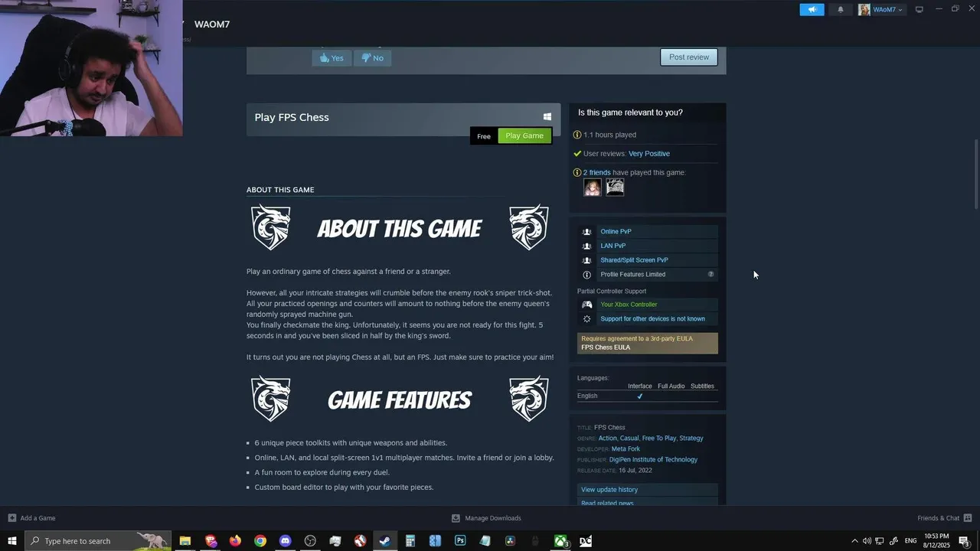The image size is (980, 551).
Task: Click the Post review button
Action: pyautogui.click(x=689, y=57)
